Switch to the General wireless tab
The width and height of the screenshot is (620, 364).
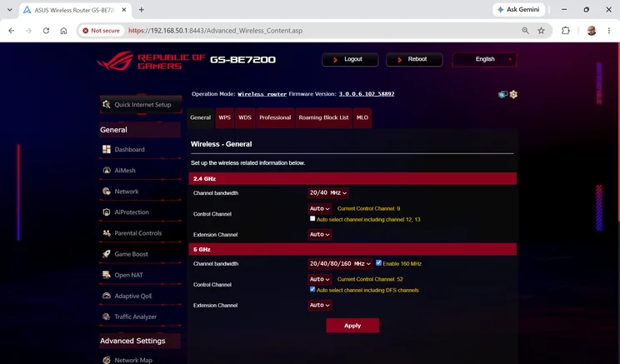coord(201,117)
